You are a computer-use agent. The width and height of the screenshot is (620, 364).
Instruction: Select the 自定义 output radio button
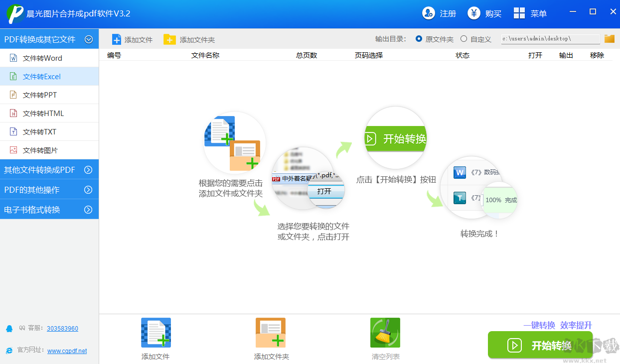[464, 39]
